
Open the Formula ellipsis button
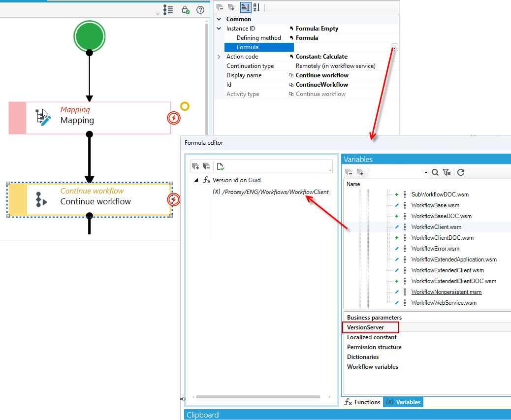click(395, 48)
